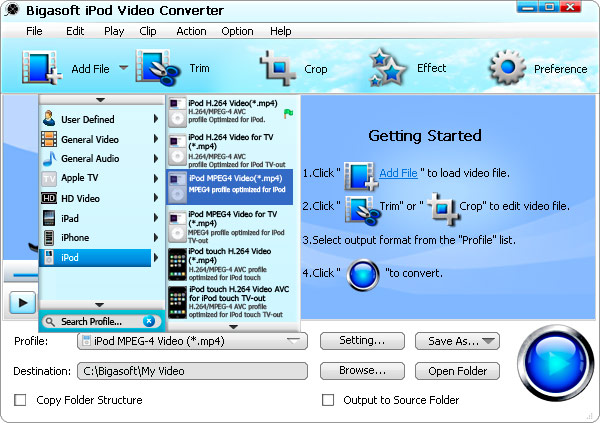Expand the iPhone submenu arrow
The image size is (600, 423).
pos(156,238)
